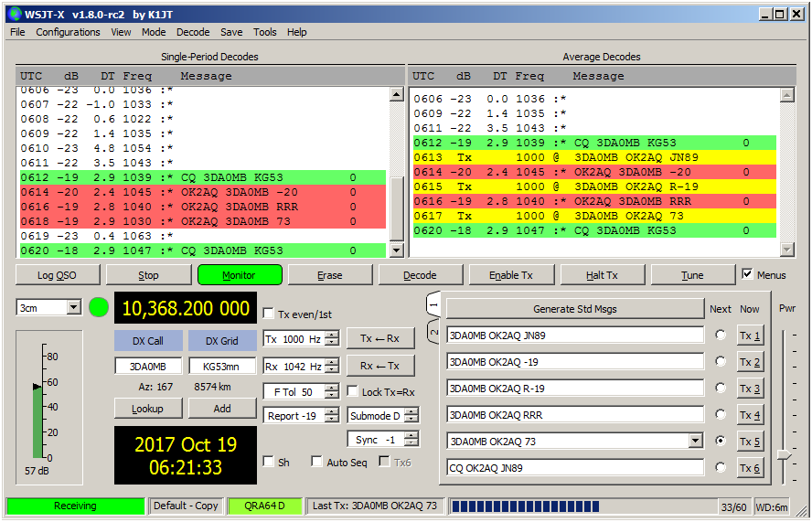Open the File menu
812x522 pixels.
17,32
